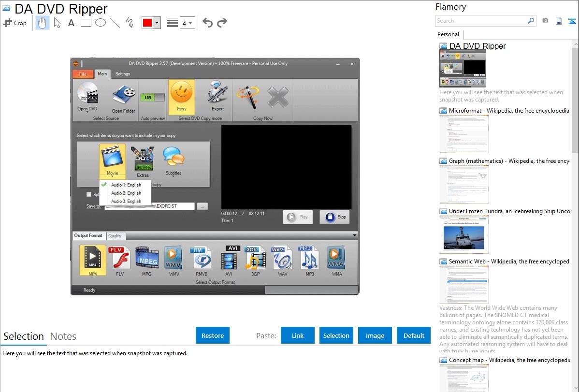Screen dimensions: 579x392
Task: Select FLV output format
Action: tap(120, 261)
